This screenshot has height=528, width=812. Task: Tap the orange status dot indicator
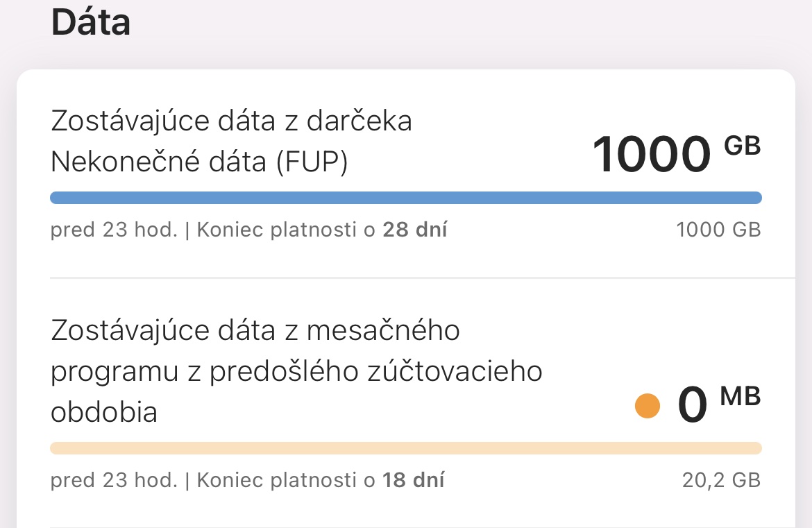click(647, 405)
